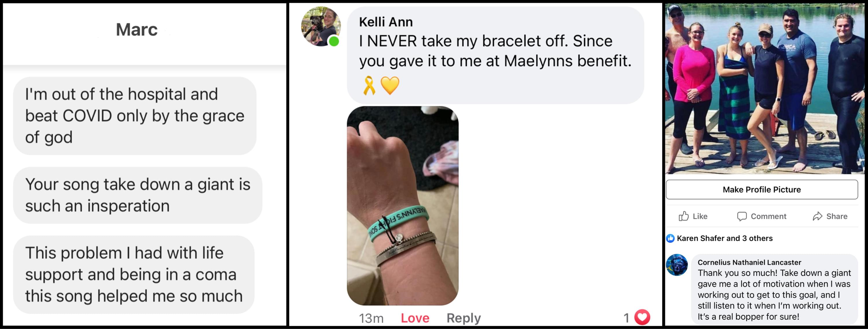Click the Kelli Ann name link

385,22
